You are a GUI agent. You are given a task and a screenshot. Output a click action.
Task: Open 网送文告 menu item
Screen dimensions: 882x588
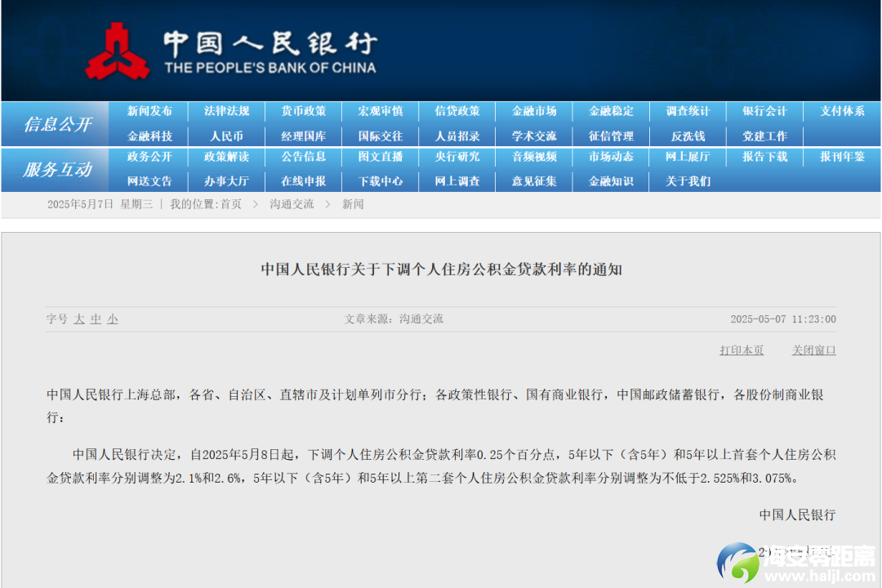click(149, 181)
